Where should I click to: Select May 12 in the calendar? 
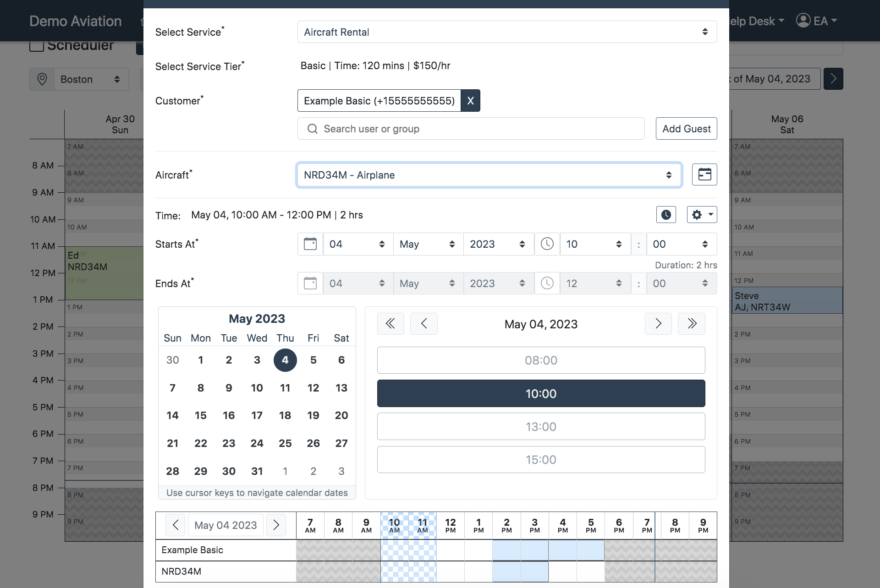[x=313, y=388]
